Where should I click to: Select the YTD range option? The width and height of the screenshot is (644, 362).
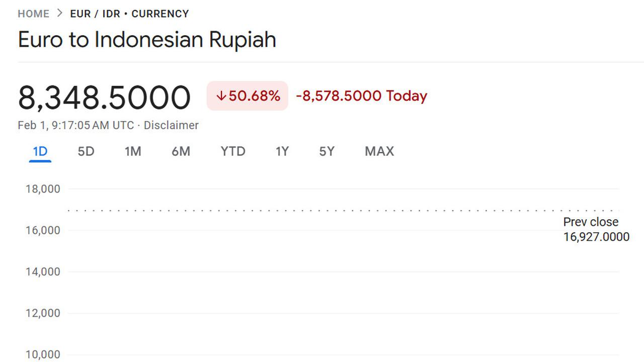coord(232,151)
